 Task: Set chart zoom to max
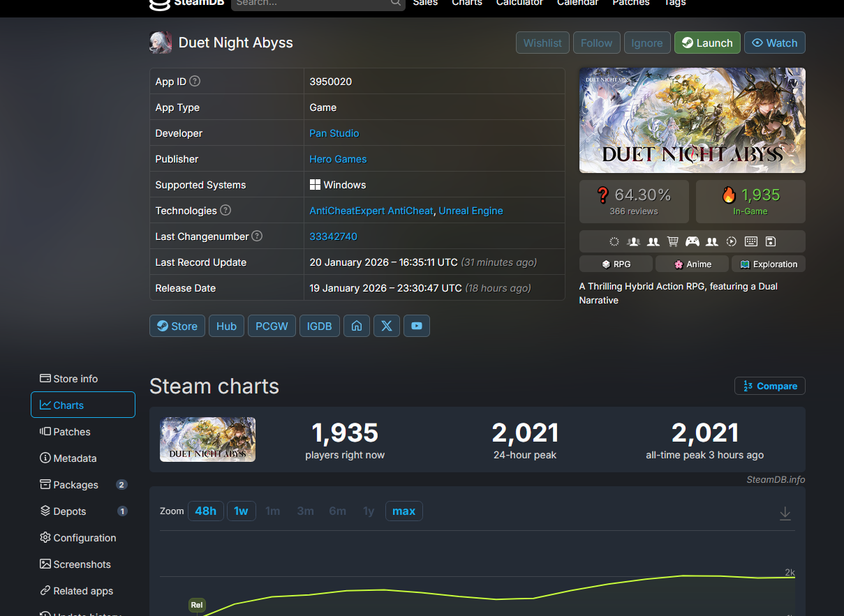[x=404, y=511]
